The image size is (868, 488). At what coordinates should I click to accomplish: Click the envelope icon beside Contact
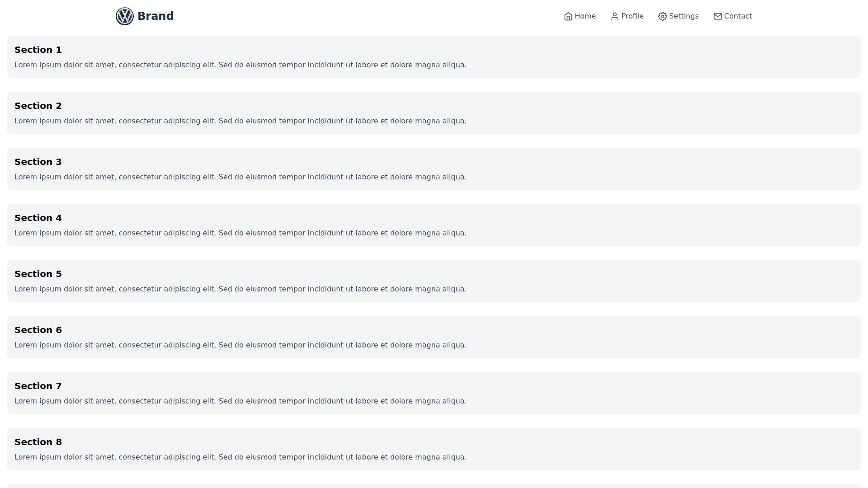click(718, 16)
